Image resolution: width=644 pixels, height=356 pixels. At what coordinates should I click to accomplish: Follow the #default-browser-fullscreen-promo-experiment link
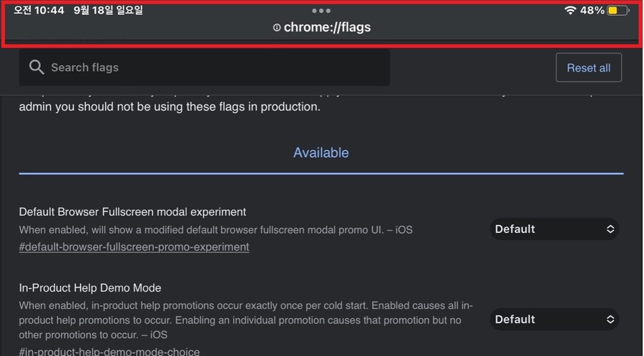coord(134,247)
